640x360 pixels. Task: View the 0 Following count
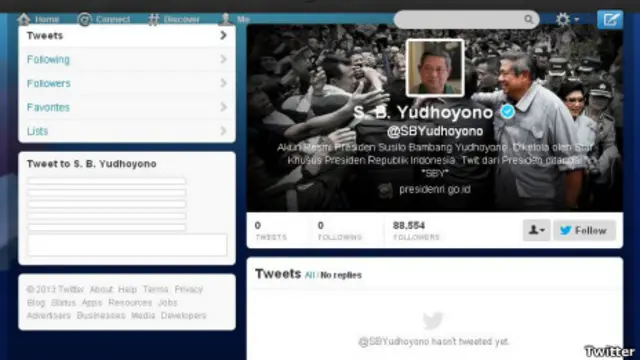click(340, 230)
